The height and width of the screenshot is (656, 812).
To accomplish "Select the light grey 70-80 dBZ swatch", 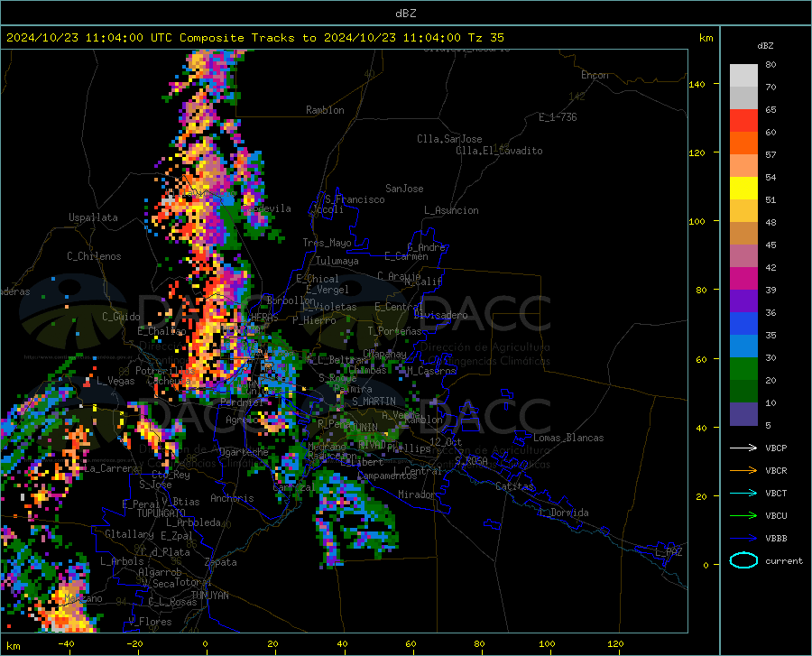I will 743,76.
